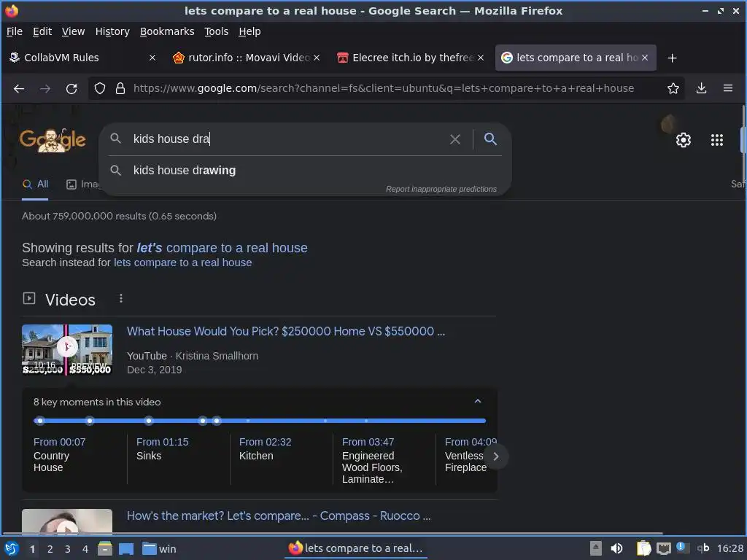The height and width of the screenshot is (560, 747).
Task: Choose 'kids house drawing' suggestion
Action: click(305, 171)
